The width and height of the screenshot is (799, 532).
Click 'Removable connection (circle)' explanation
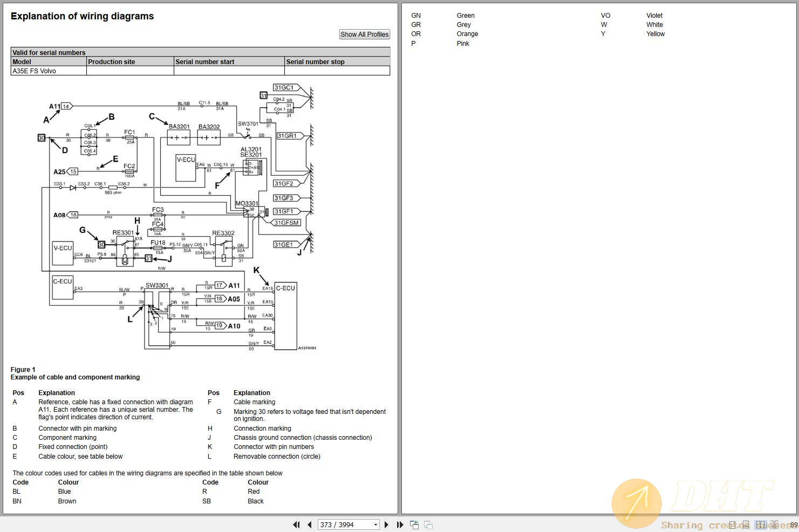point(277,457)
